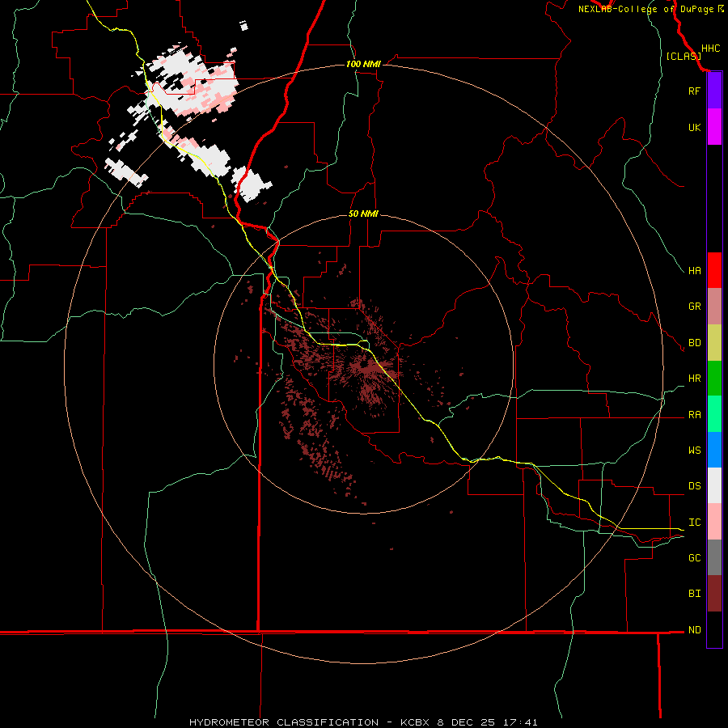Click the GR legend color swatch

(714, 307)
